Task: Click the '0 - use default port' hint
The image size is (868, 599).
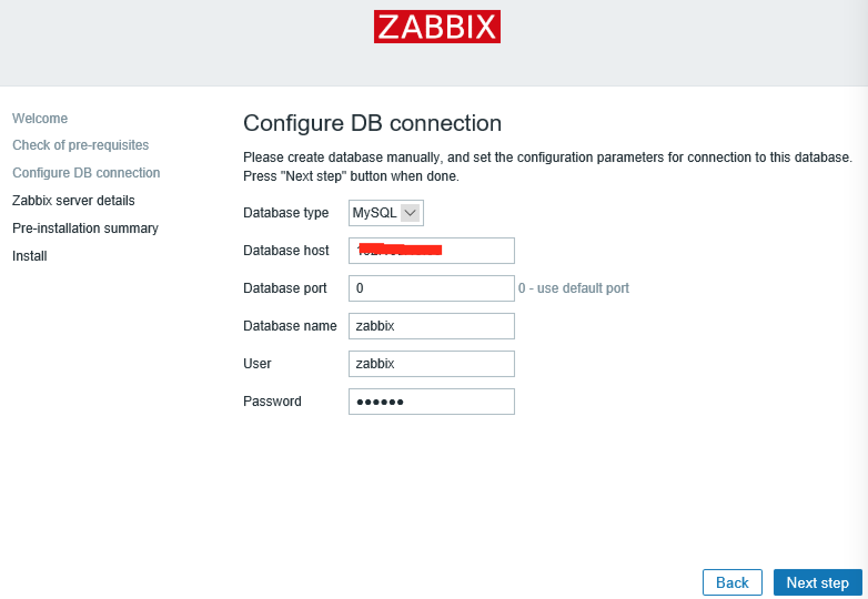Action: point(573,288)
